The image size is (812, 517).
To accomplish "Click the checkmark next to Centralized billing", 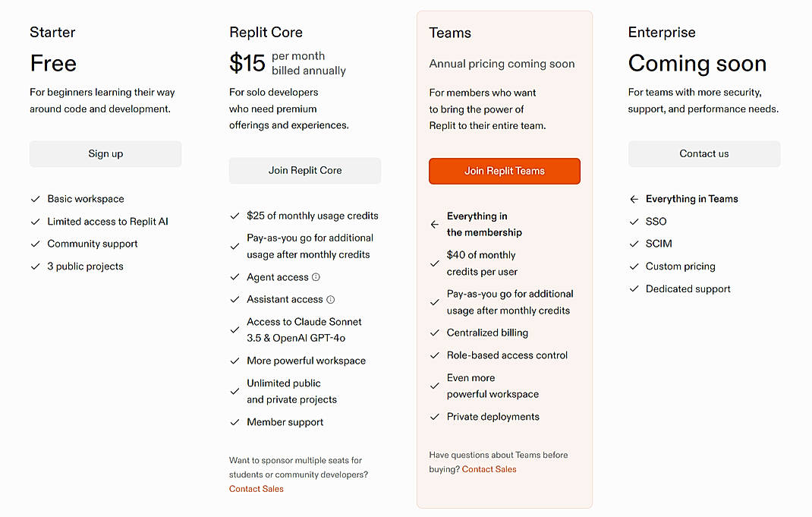I will (x=435, y=333).
